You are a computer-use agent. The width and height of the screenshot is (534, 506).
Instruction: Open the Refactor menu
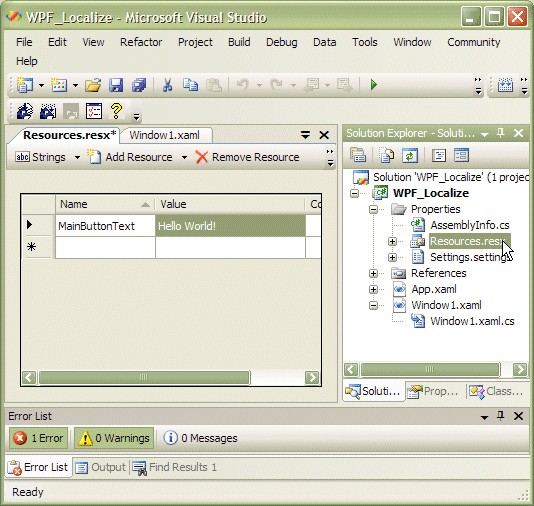point(141,42)
